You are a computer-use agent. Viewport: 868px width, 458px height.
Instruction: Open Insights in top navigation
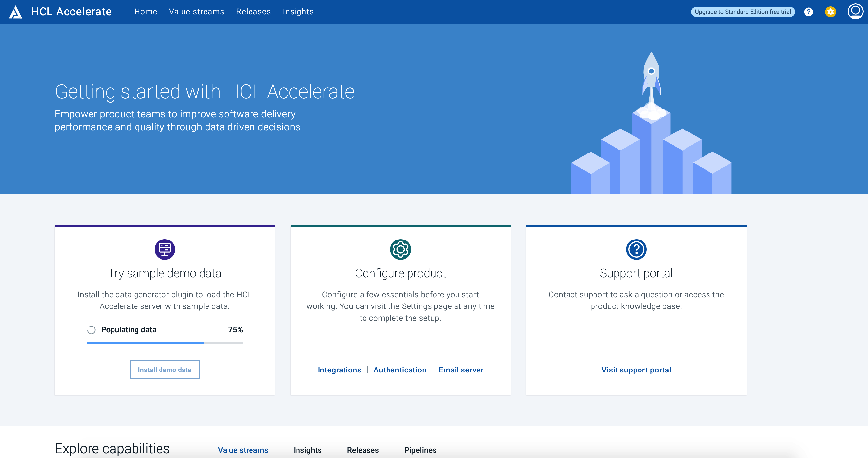(298, 12)
